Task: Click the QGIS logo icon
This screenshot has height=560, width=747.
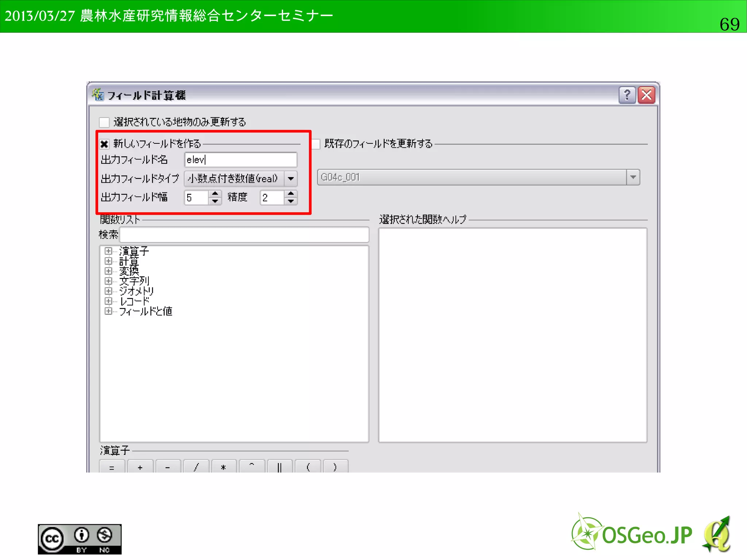Action: (x=717, y=534)
